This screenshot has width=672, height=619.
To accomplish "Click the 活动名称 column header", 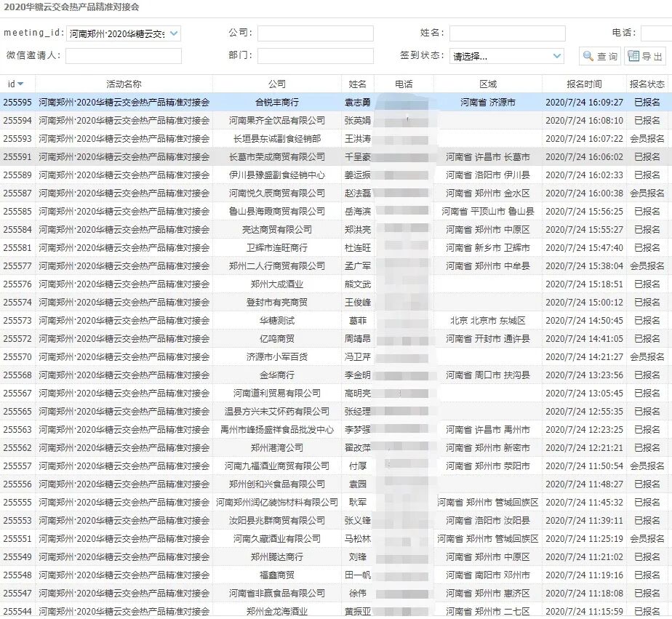I will (x=124, y=84).
